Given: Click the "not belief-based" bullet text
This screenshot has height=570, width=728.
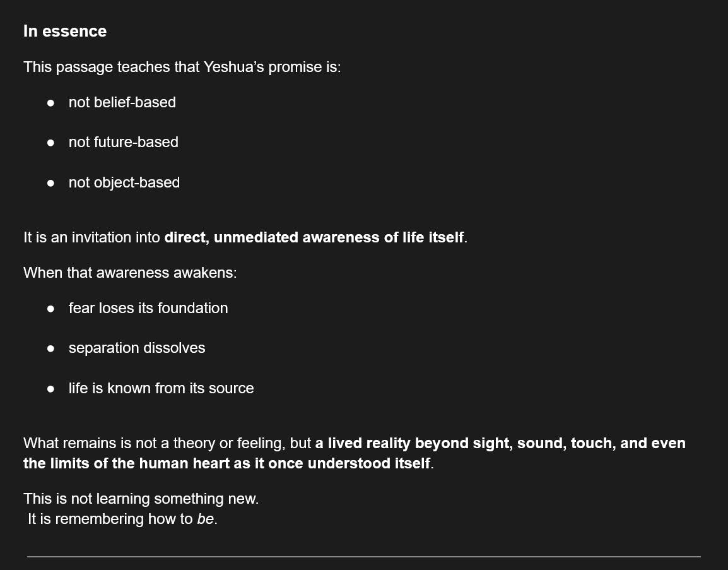Looking at the screenshot, I should (122, 102).
